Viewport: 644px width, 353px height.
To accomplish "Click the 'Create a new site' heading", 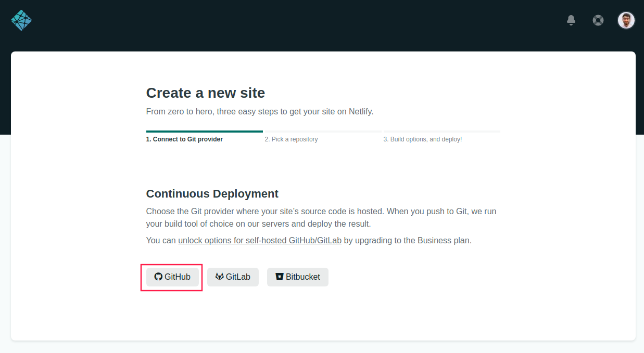I will point(205,93).
